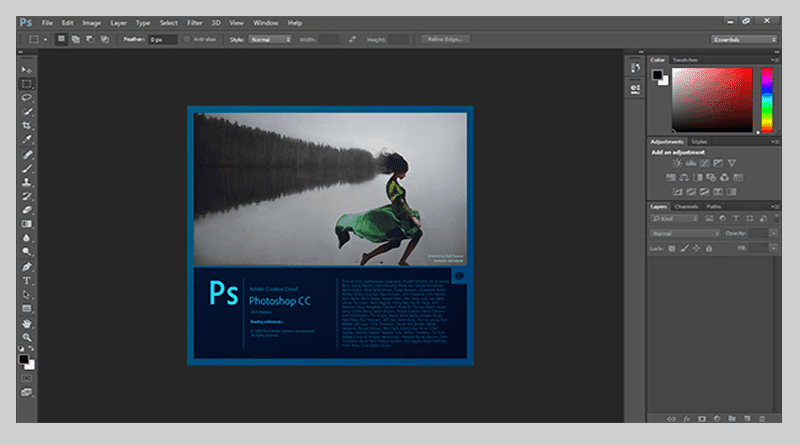800x445 pixels.
Task: Open the Color panel flyout menu
Action: tap(776, 60)
